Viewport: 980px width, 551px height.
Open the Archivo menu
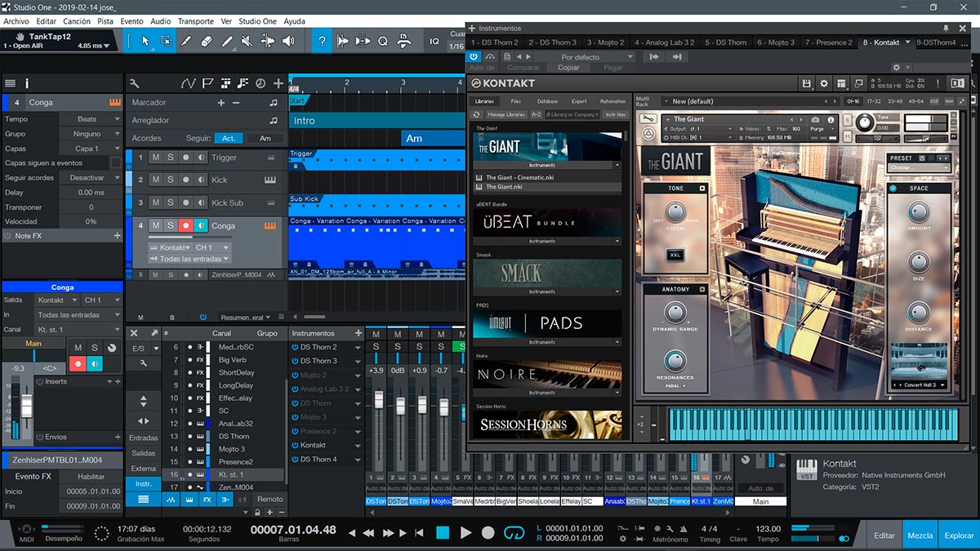[16, 21]
